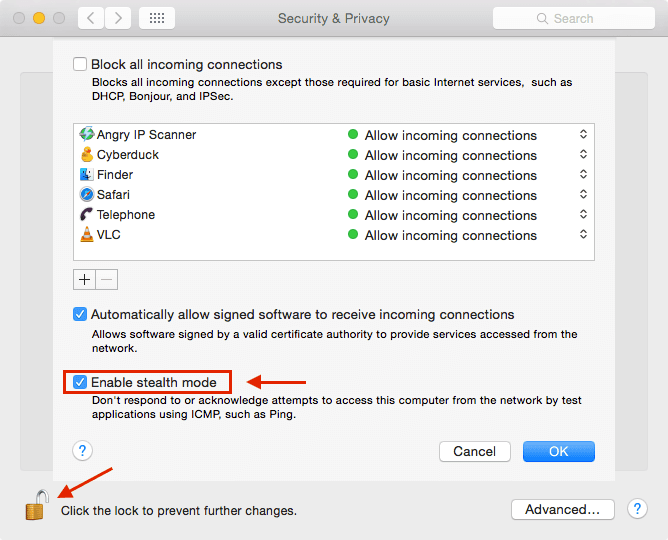
Task: Click the forward navigation arrow
Action: pos(118,18)
